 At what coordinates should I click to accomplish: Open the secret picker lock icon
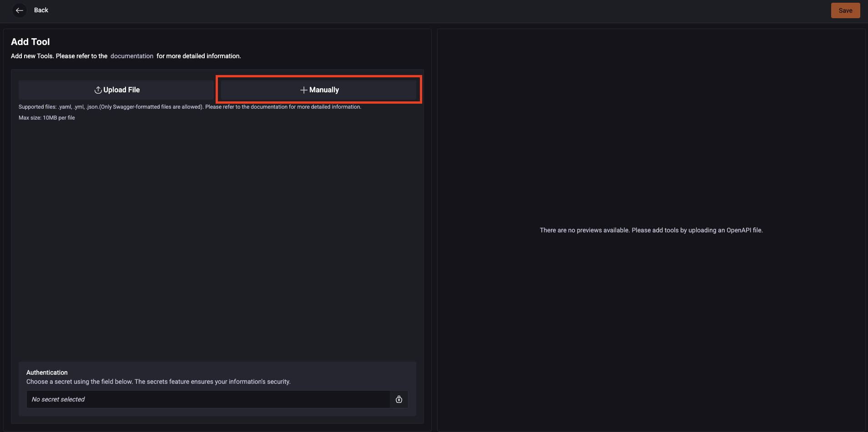399,399
